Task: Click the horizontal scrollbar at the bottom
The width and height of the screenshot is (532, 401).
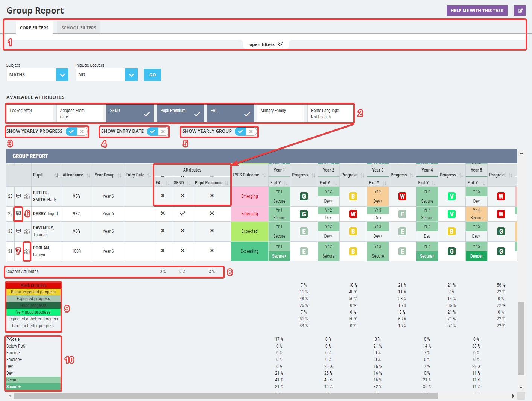Action: coord(226,396)
